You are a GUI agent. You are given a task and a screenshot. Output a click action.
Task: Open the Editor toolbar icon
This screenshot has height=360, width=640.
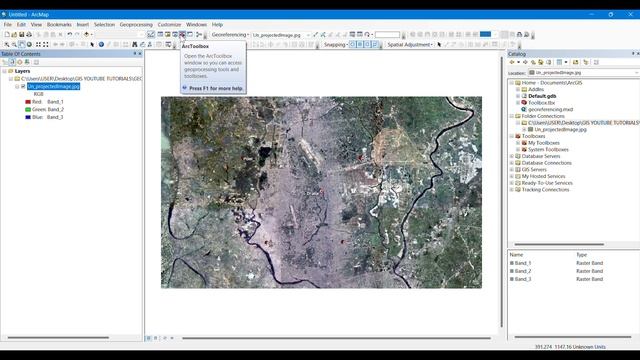point(151,35)
